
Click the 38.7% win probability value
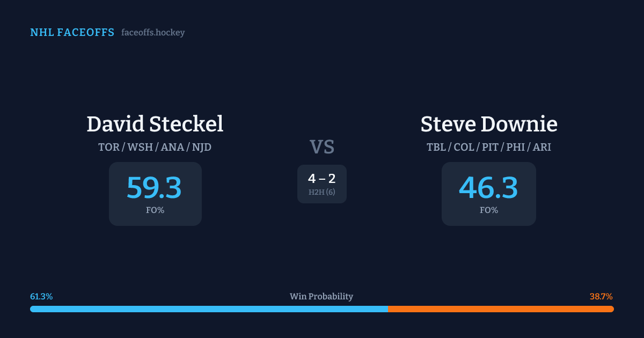point(601,297)
